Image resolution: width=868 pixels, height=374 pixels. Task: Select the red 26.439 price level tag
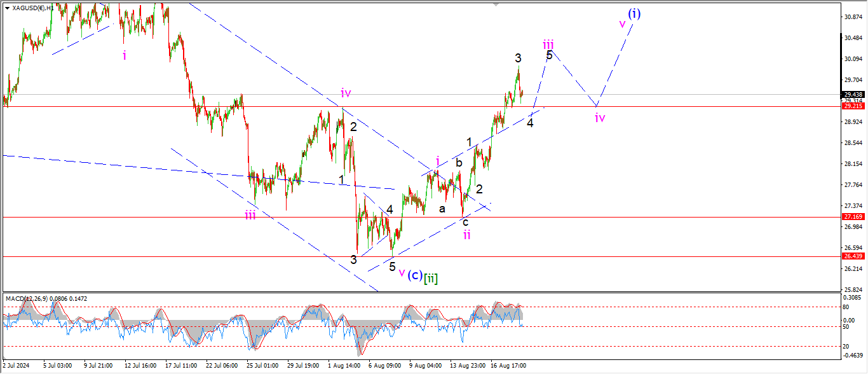point(852,256)
